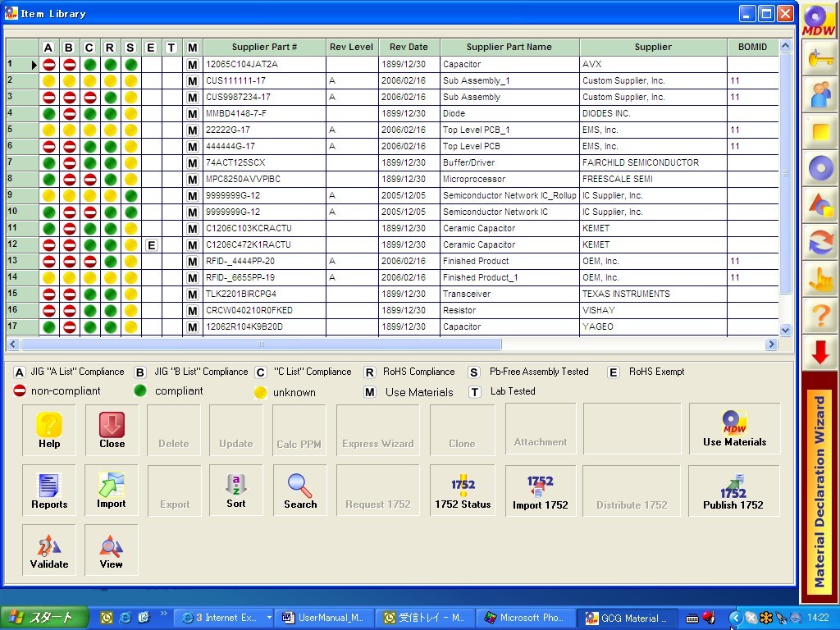Toggle the M box for the MMBD4148-7-F row
This screenshot has width=840, height=630.
tap(193, 113)
